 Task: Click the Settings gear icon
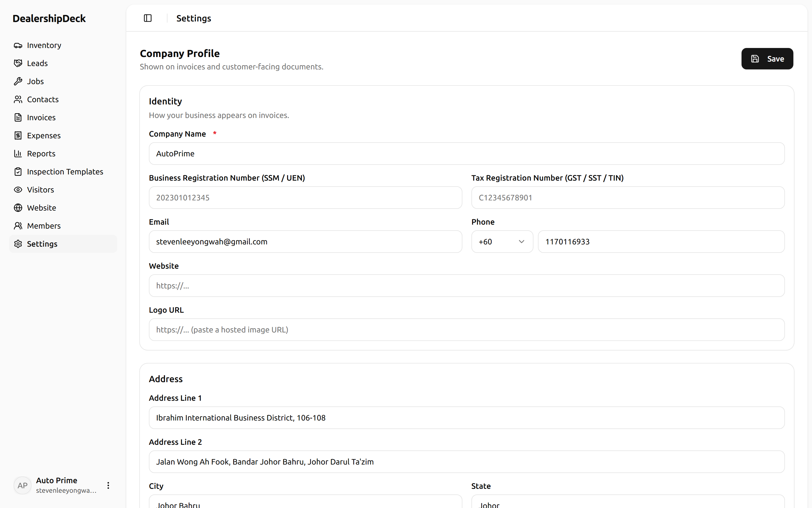coord(18,244)
